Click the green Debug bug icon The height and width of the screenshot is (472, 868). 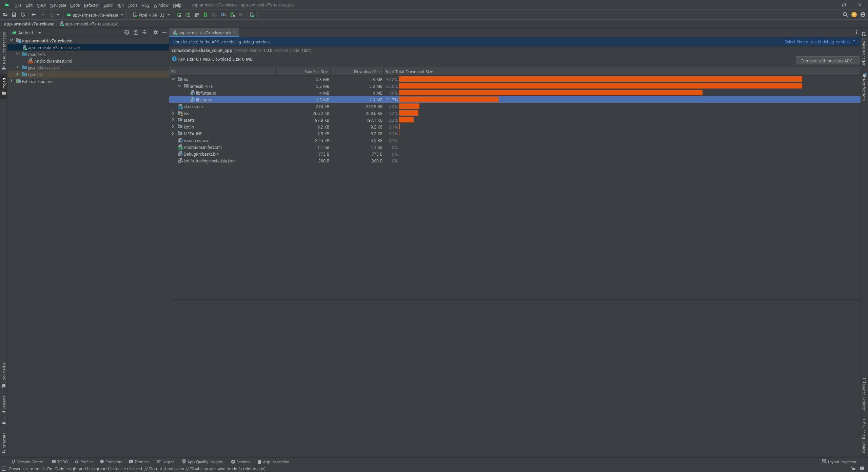(205, 15)
